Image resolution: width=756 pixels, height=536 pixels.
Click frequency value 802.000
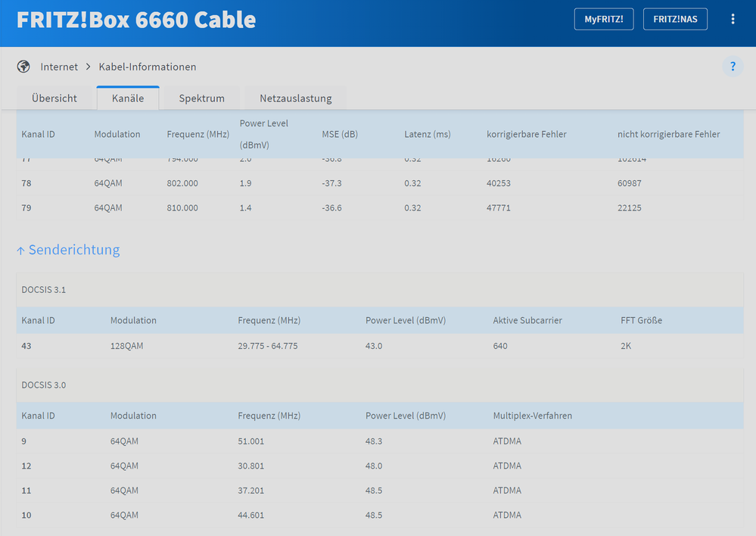click(182, 183)
